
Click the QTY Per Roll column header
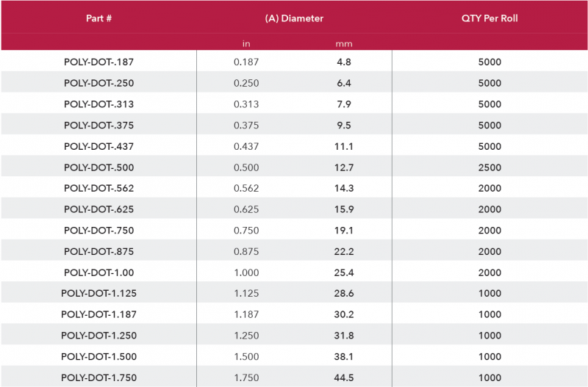pyautogui.click(x=489, y=18)
